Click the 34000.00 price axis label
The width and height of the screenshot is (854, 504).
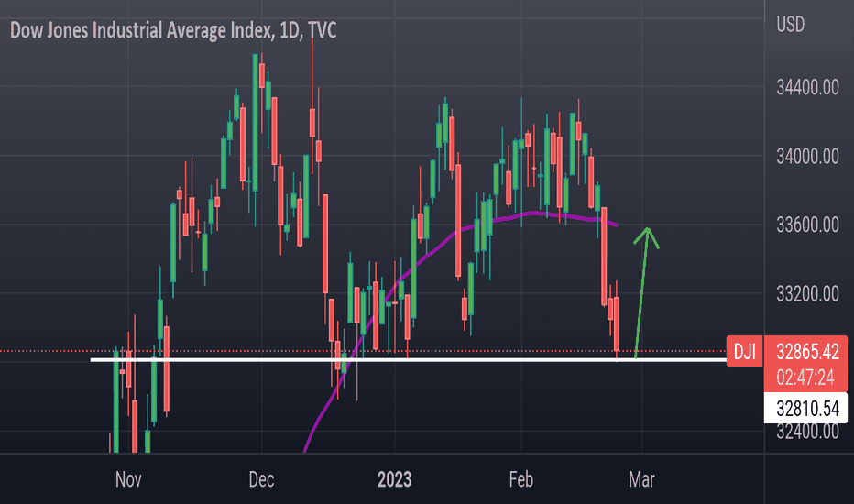[x=807, y=157]
